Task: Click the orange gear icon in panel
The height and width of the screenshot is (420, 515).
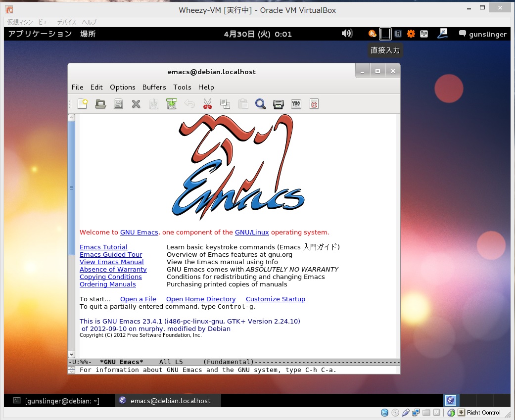Action: pyautogui.click(x=411, y=34)
